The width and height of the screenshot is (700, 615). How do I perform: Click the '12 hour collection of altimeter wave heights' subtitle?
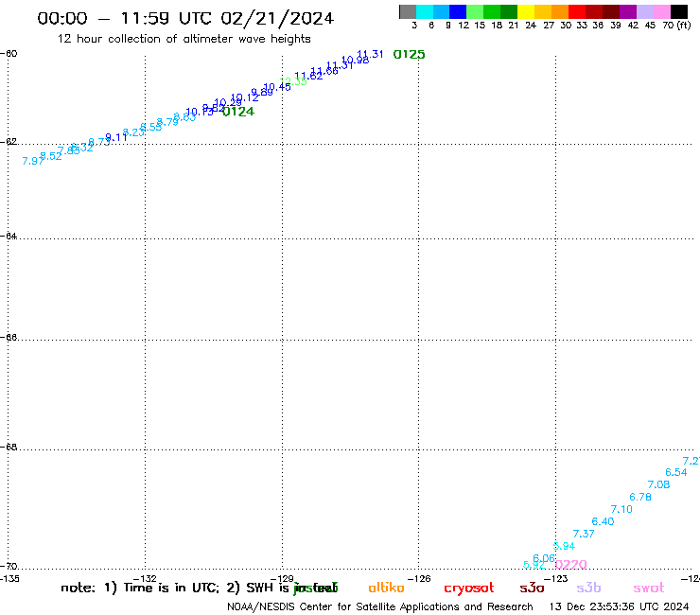tap(184, 39)
